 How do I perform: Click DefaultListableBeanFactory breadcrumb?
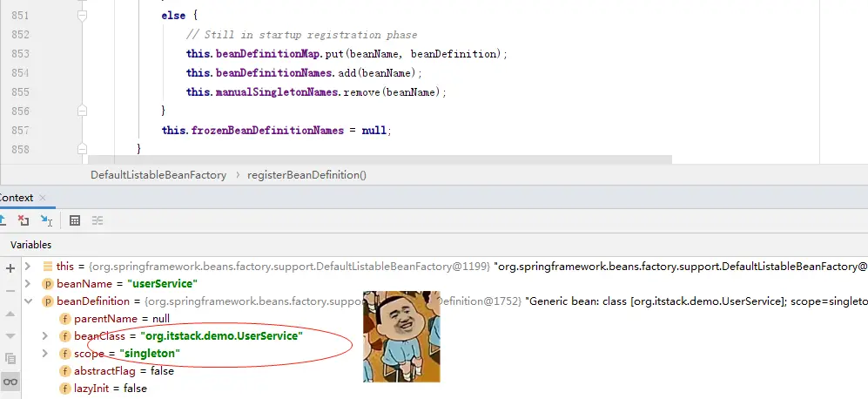pos(158,175)
